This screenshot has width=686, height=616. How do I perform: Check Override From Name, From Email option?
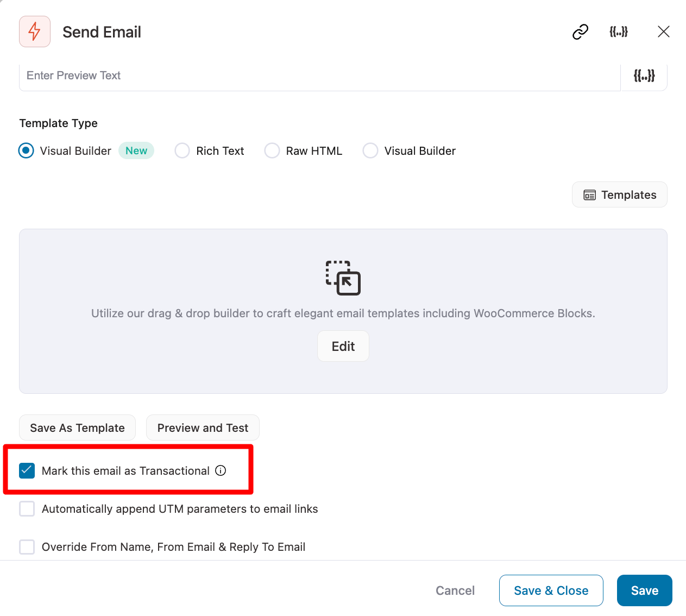point(27,546)
